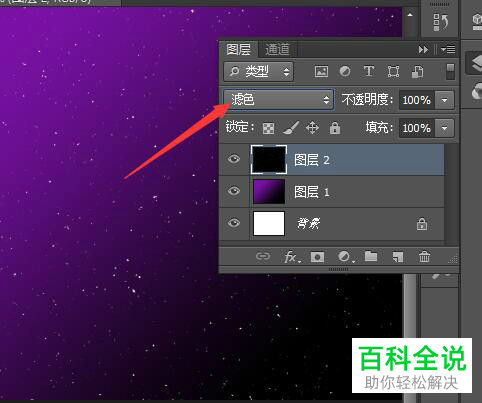482x403 pixels.
Task: Select the 背景 layer name
Action: 309,223
